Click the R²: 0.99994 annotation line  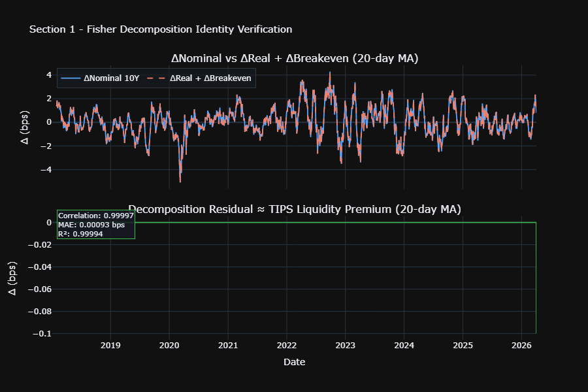tap(80, 234)
